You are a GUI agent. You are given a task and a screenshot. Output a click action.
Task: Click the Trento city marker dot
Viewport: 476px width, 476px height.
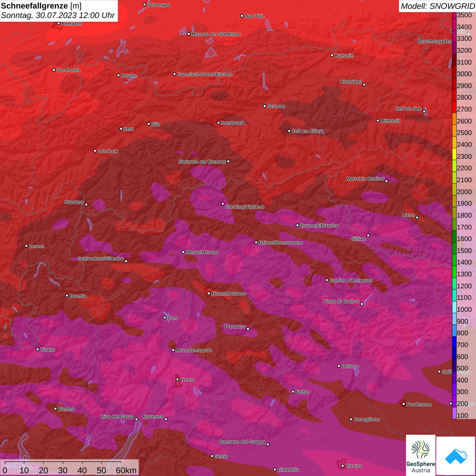coord(177,379)
